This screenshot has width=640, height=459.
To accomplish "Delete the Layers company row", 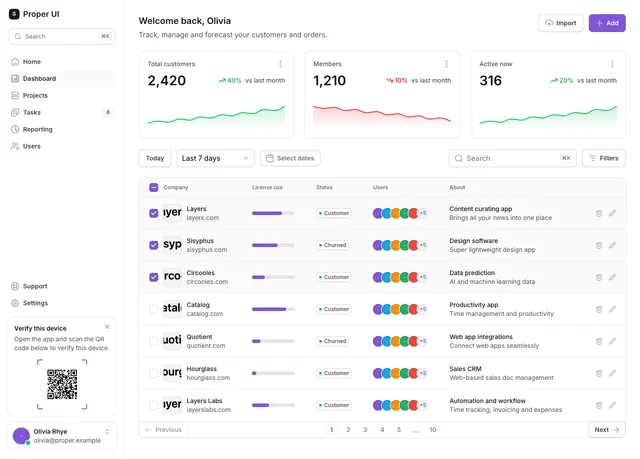I will [x=599, y=213].
